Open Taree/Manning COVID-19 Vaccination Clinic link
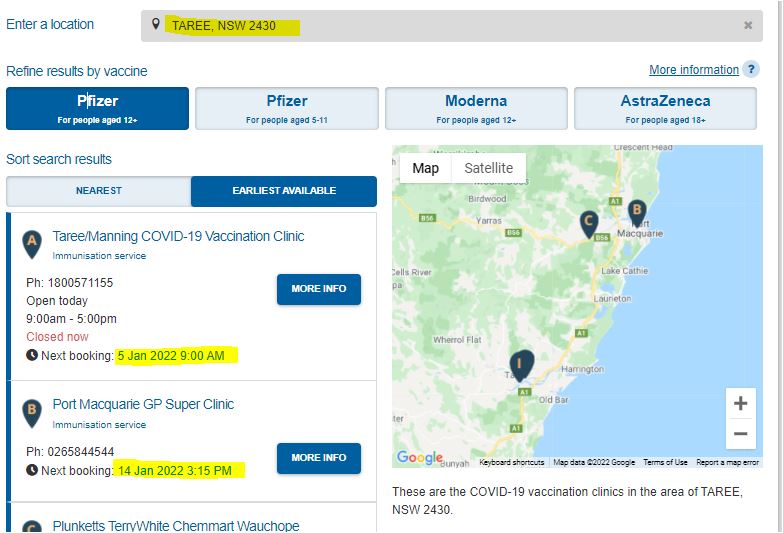This screenshot has width=783, height=533. coord(178,236)
